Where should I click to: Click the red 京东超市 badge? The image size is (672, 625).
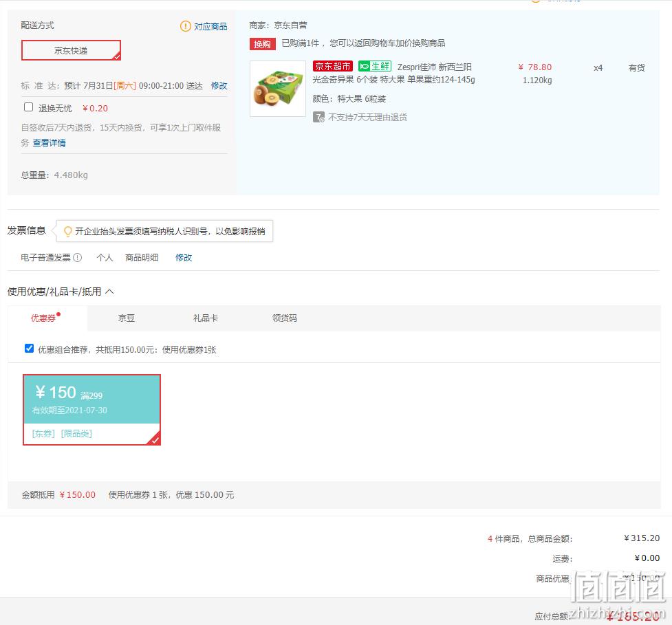tap(333, 66)
